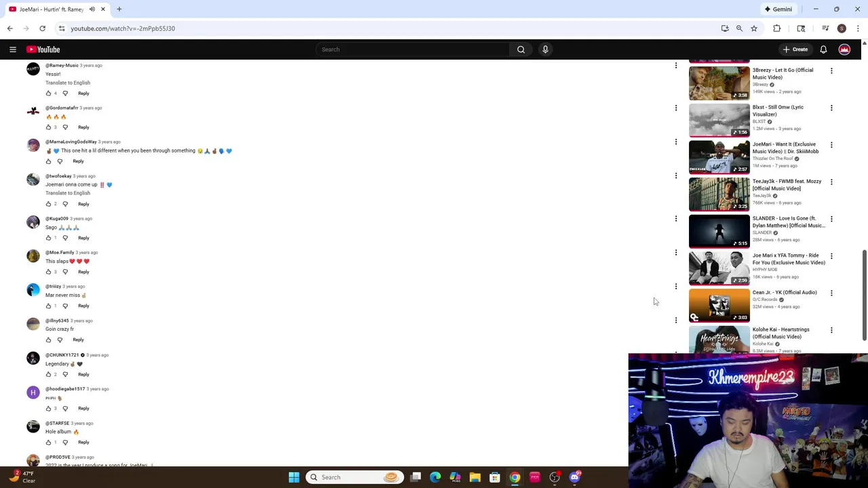Reply to the 'Hole album' comment
The image size is (868, 488).
[83, 443]
